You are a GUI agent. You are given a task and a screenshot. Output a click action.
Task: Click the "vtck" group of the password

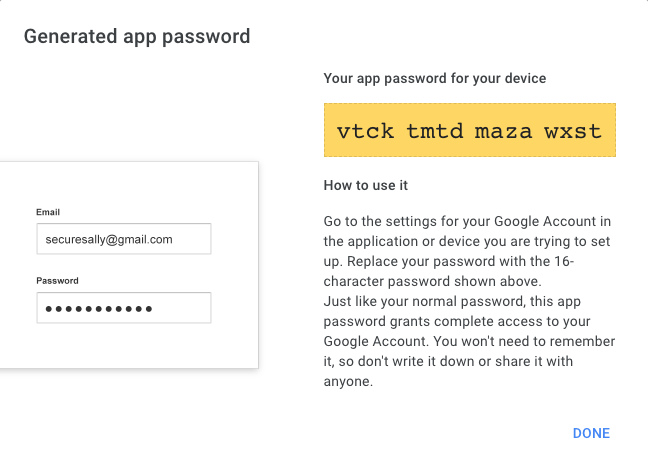pos(365,131)
